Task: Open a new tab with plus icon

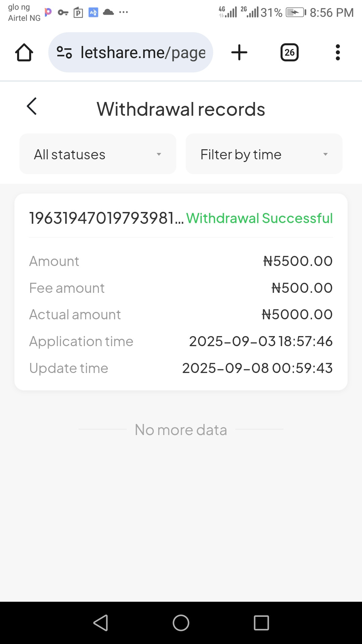Action: [x=239, y=53]
